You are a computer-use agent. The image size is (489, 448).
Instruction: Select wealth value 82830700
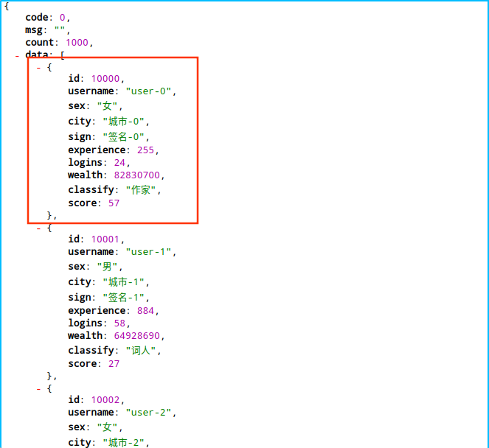point(137,175)
